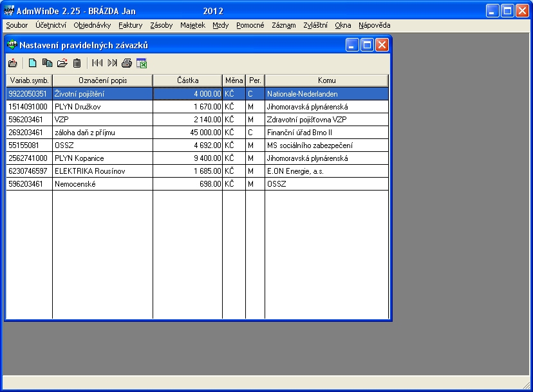Image resolution: width=533 pixels, height=392 pixels.
Task: Click recipient Nationale-Nederlanden
Action: [x=326, y=94]
